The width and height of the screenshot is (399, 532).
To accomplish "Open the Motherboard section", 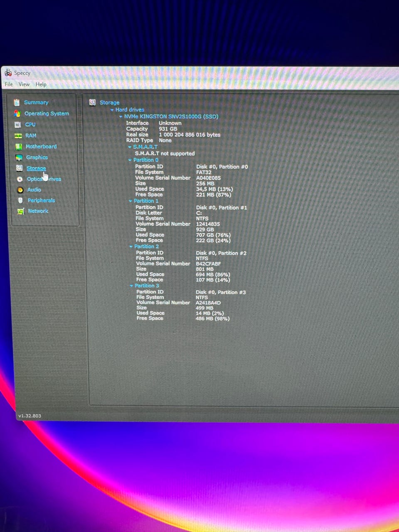I will (41, 147).
